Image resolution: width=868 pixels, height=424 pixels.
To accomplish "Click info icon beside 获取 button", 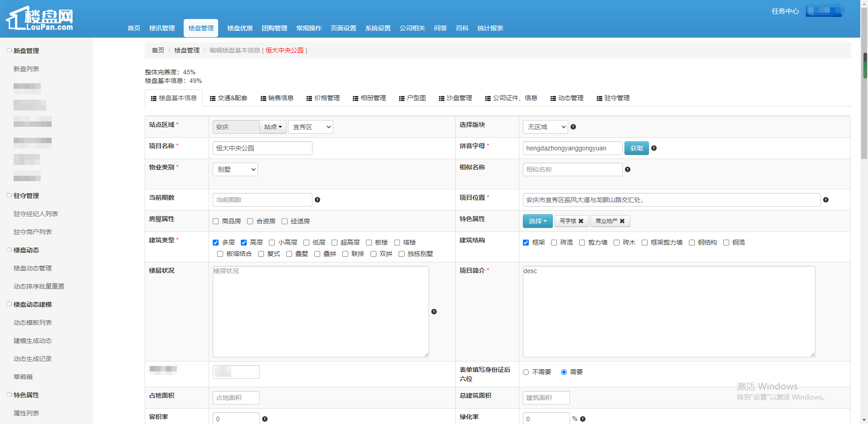I will 654,148.
